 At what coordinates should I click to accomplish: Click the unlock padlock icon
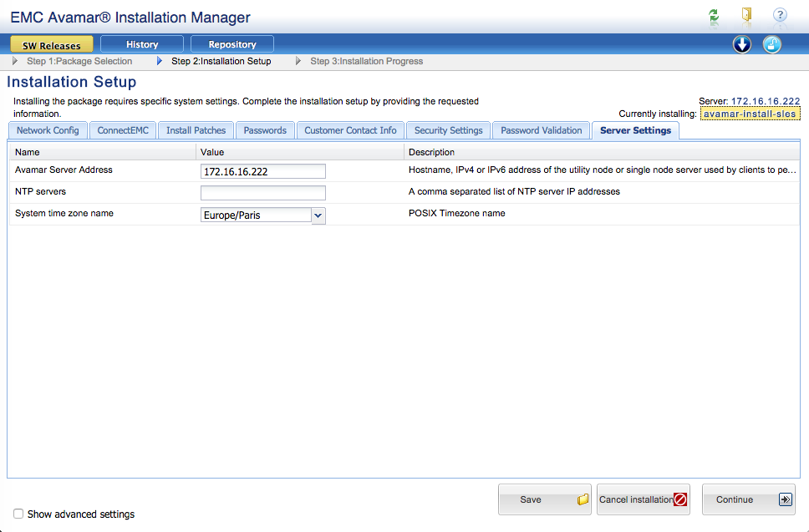coord(772,45)
